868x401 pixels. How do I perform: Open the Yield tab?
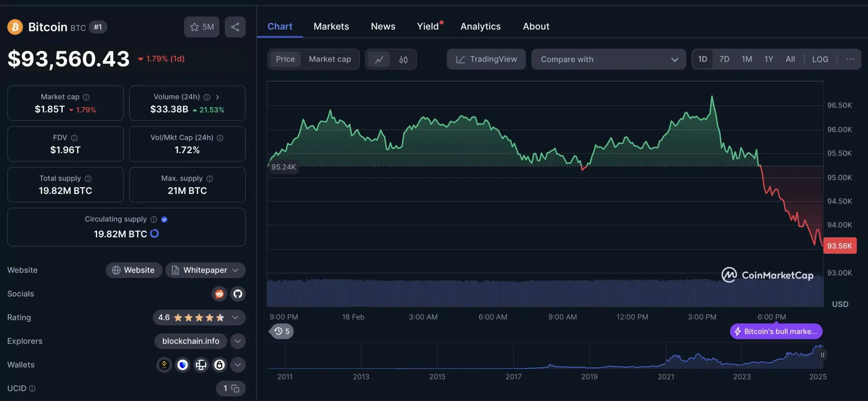tap(428, 26)
